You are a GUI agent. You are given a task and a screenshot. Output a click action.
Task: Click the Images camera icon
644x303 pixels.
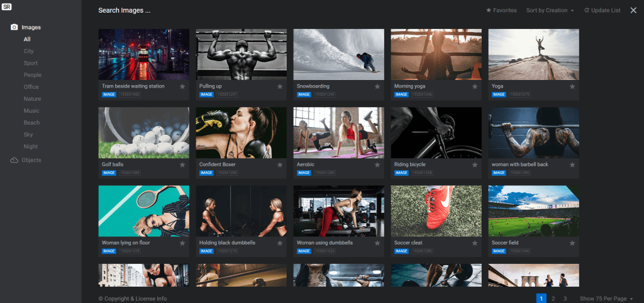pyautogui.click(x=14, y=27)
